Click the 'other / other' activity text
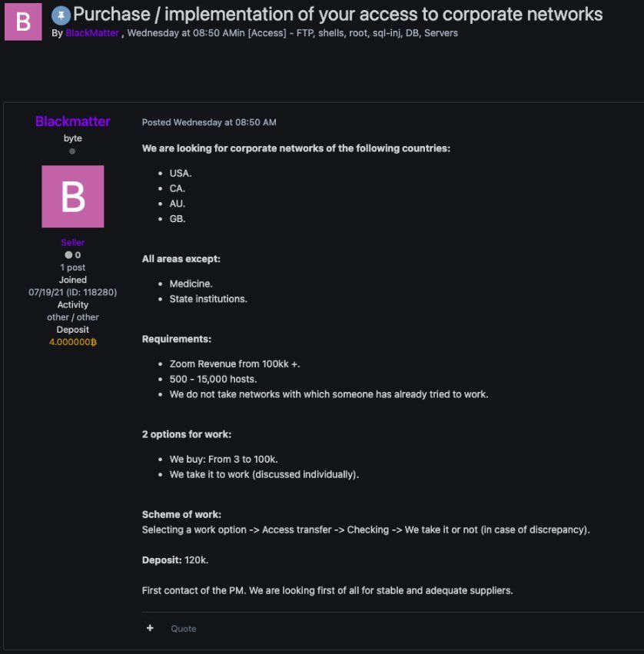Screen dimensions: 644x654 pyautogui.click(x=72, y=317)
